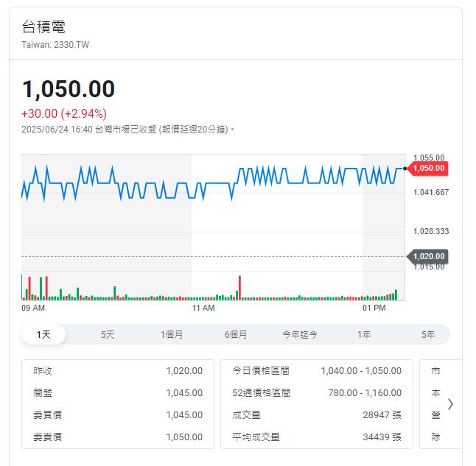Click the 2025/06/24 16:40 market closed note
476x466 pixels.
coord(127,130)
